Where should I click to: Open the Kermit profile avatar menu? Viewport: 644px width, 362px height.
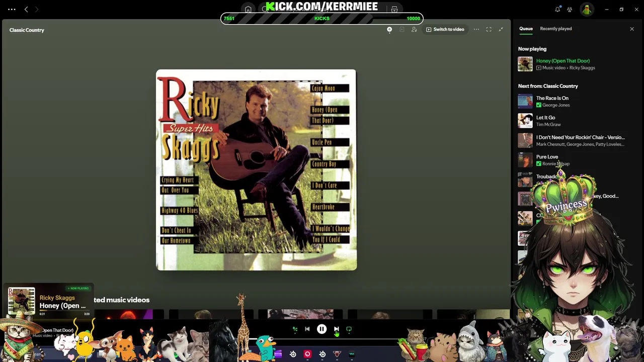point(587,10)
